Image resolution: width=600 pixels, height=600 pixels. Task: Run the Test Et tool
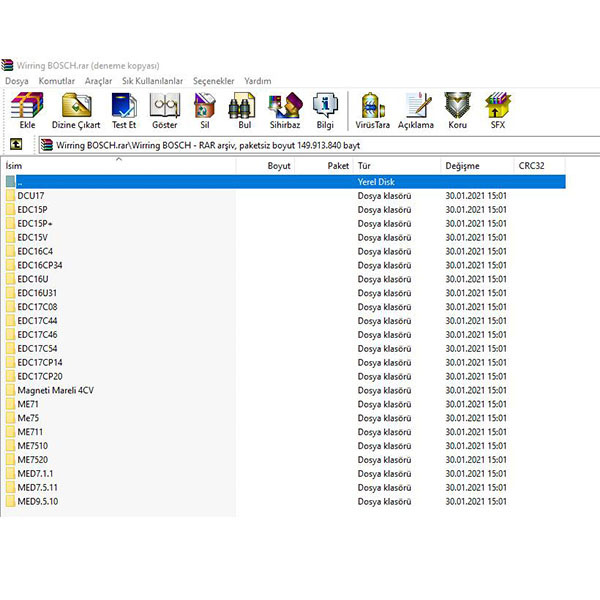click(x=124, y=110)
